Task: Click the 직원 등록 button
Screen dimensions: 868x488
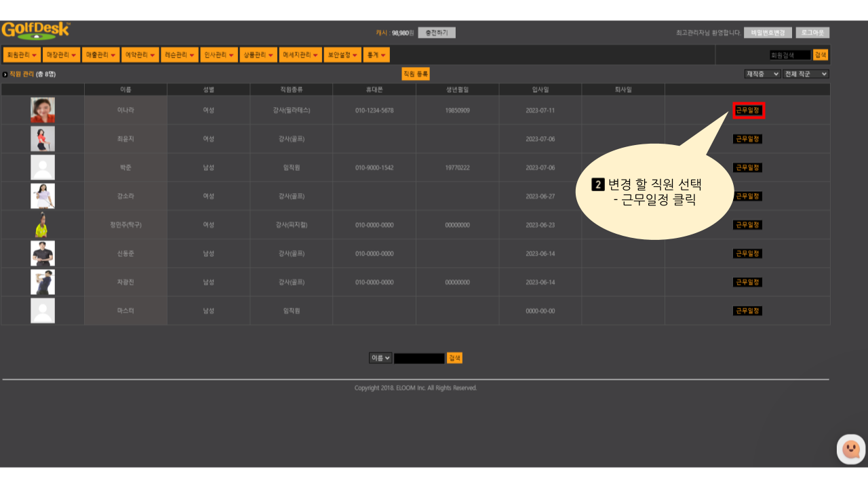Action: (415, 74)
